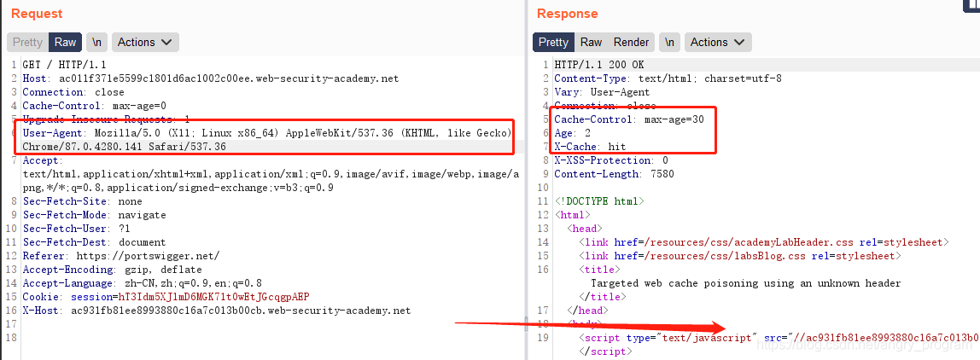The width and height of the screenshot is (980, 360).
Task: Click the Cookie session value in request
Action: (x=213, y=297)
